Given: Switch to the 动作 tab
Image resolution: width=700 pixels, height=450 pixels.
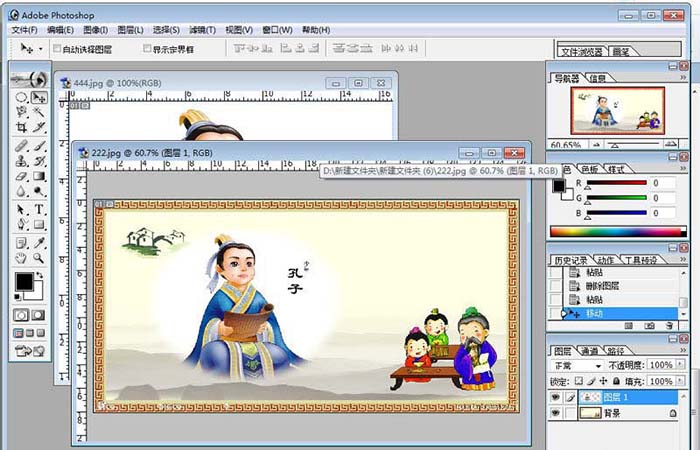Looking at the screenshot, I should coord(606,260).
